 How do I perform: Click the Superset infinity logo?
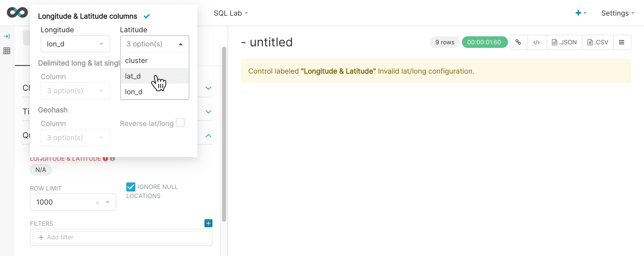[17, 12]
